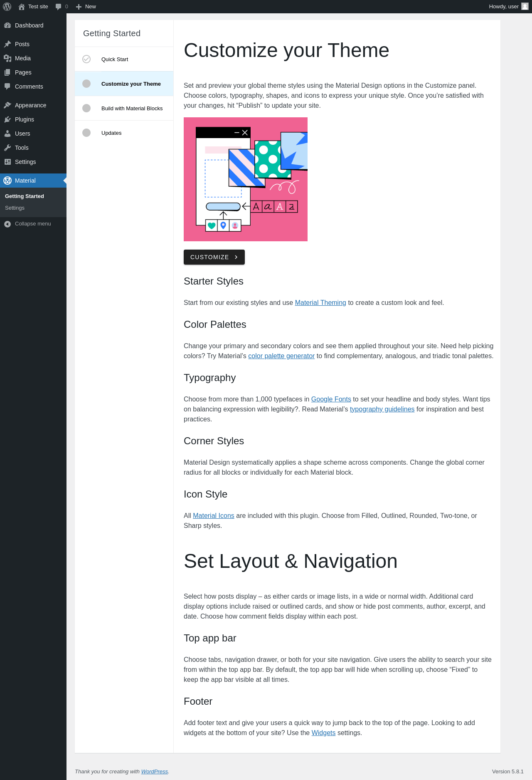Click the Users person icon
This screenshot has width=532, height=780.
pos(7,134)
